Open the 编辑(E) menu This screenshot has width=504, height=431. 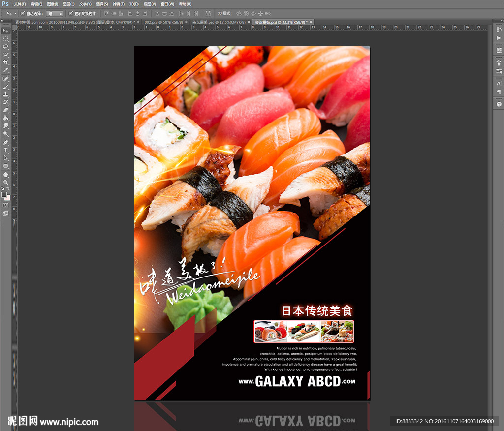(x=36, y=4)
